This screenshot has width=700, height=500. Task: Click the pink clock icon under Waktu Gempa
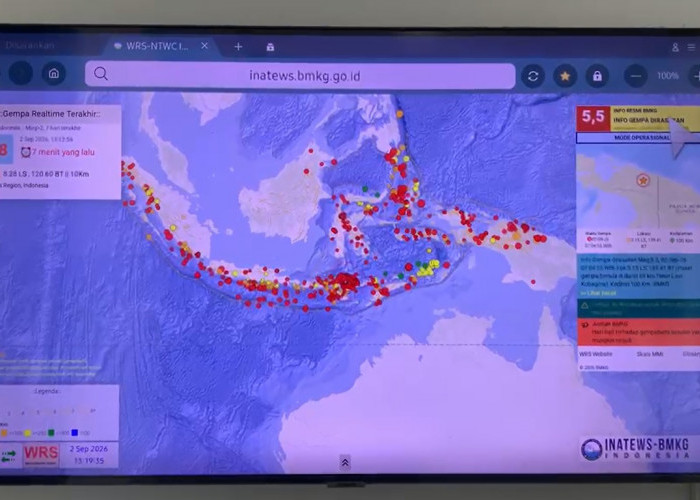[x=589, y=239]
